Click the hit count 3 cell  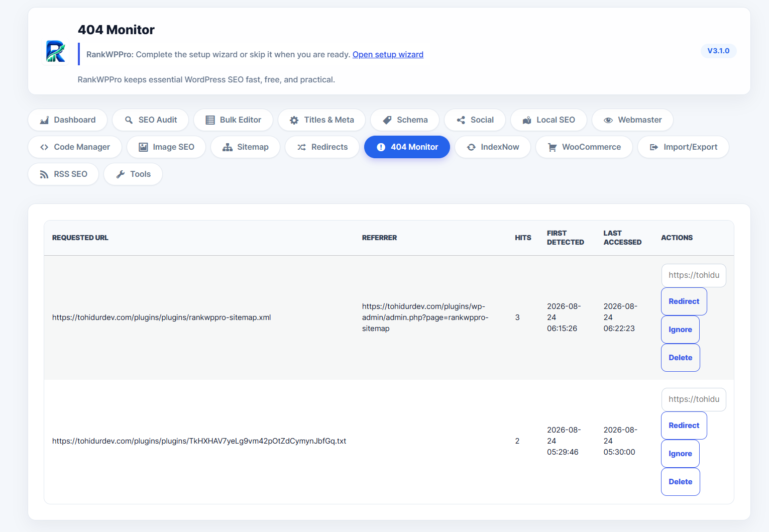coord(517,317)
